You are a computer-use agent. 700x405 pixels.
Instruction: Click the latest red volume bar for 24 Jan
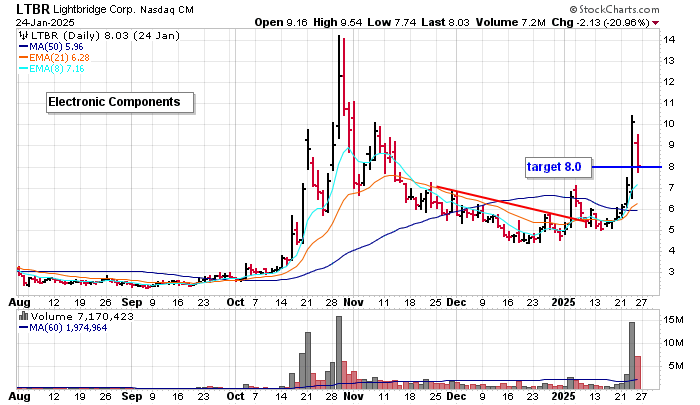pyautogui.click(x=638, y=372)
